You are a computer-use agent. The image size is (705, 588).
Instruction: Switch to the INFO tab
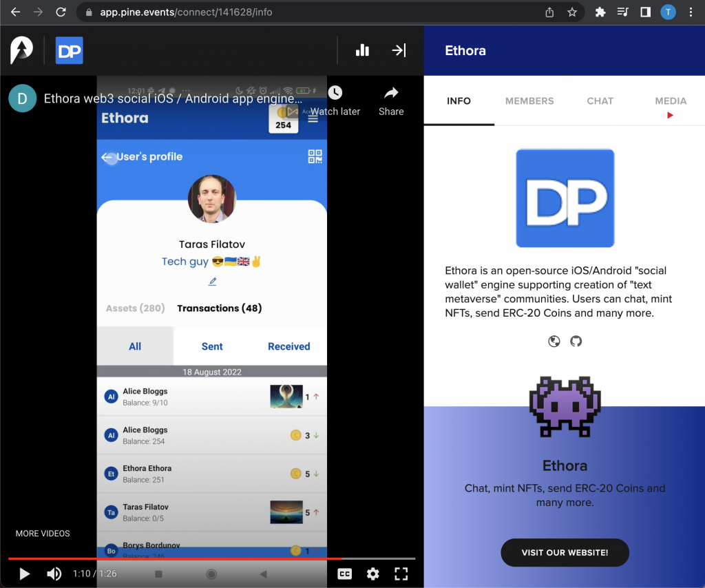(x=459, y=101)
